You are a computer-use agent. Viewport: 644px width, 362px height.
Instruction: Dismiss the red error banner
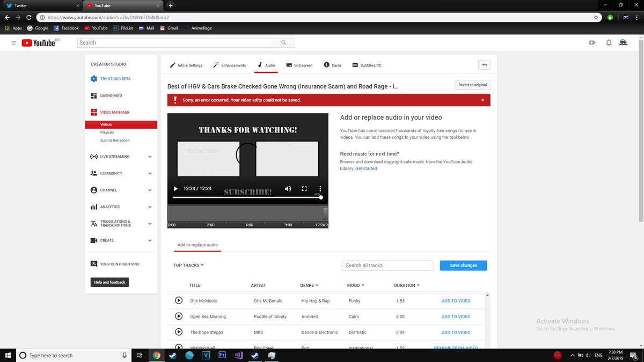[482, 100]
